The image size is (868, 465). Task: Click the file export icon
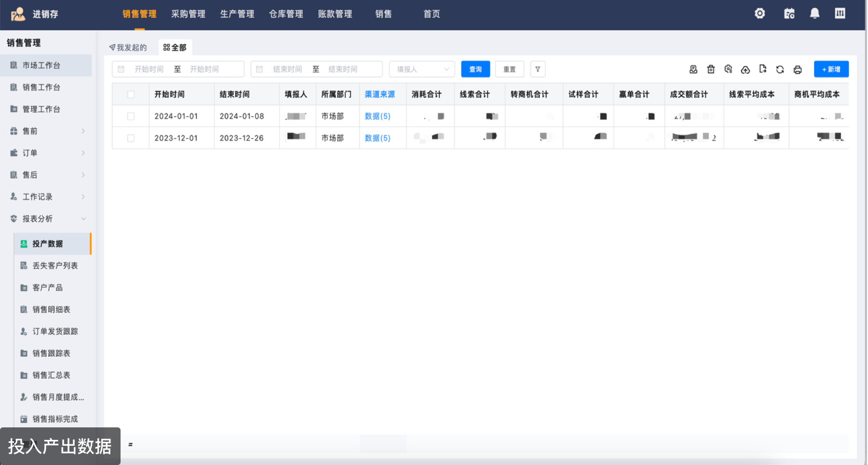click(762, 69)
